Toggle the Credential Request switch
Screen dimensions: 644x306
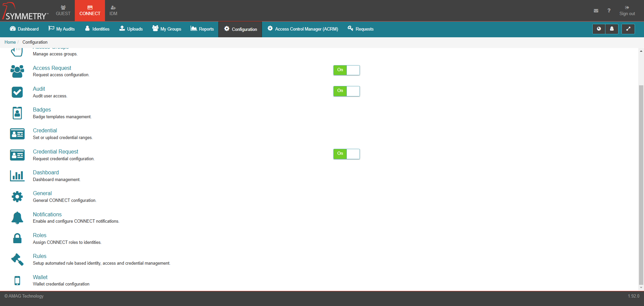pos(346,154)
